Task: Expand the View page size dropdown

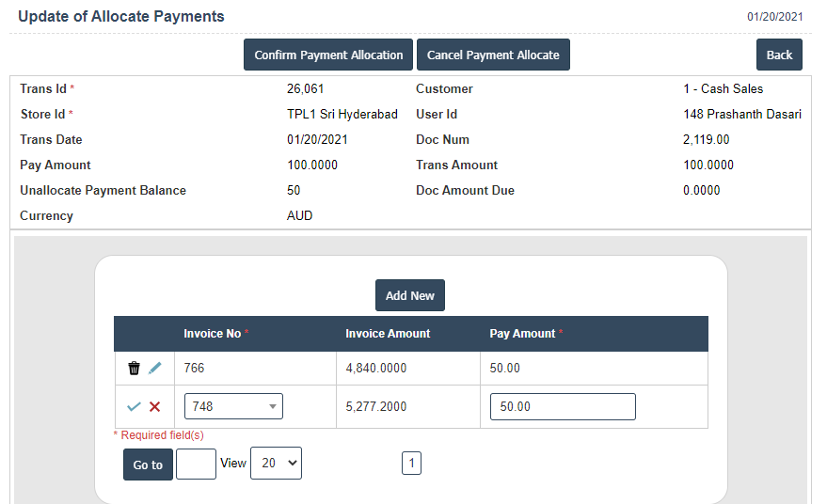Action: [x=276, y=464]
